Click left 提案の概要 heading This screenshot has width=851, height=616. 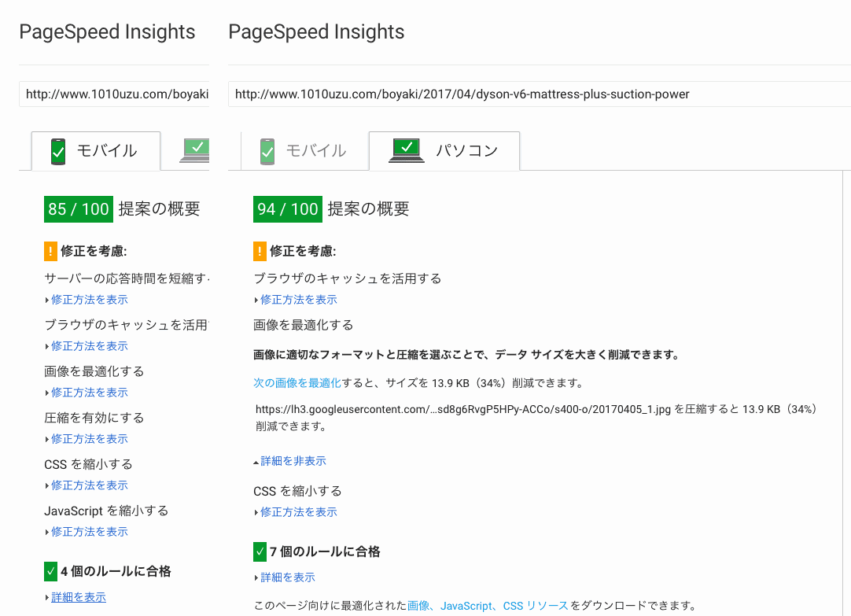click(160, 209)
